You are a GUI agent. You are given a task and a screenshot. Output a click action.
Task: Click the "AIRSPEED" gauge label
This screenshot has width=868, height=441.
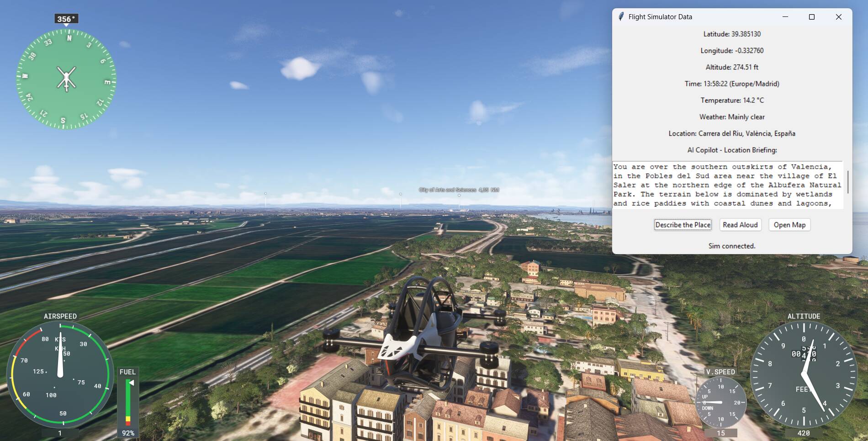(x=60, y=316)
